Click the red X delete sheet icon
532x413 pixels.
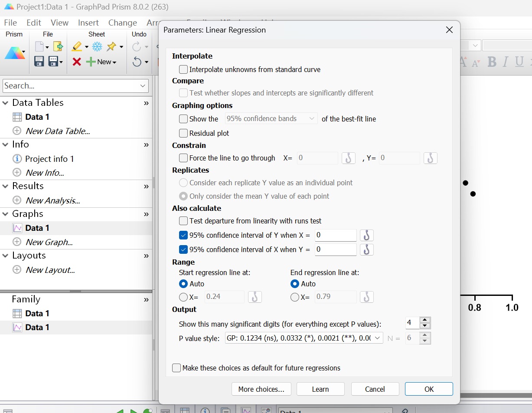(x=77, y=62)
